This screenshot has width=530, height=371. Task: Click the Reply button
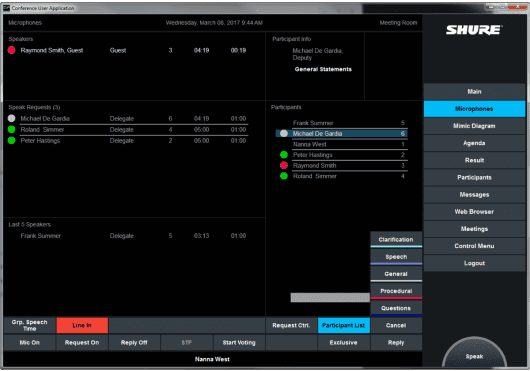396,343
